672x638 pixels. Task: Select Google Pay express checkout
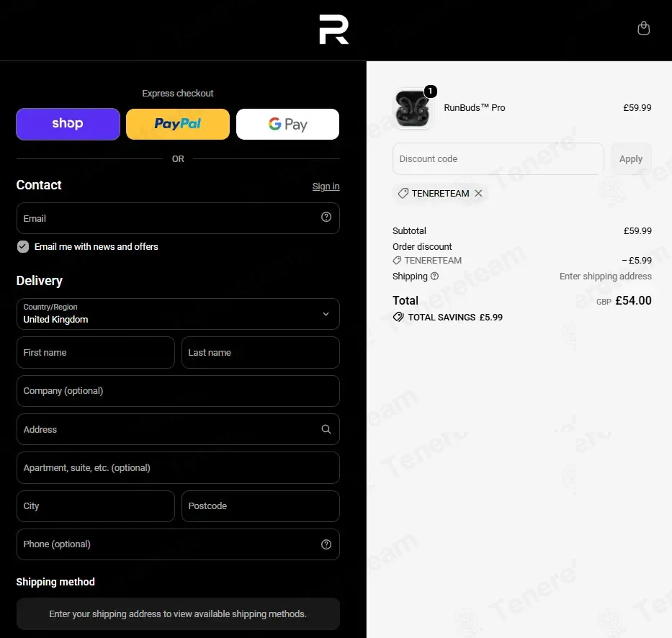point(287,125)
